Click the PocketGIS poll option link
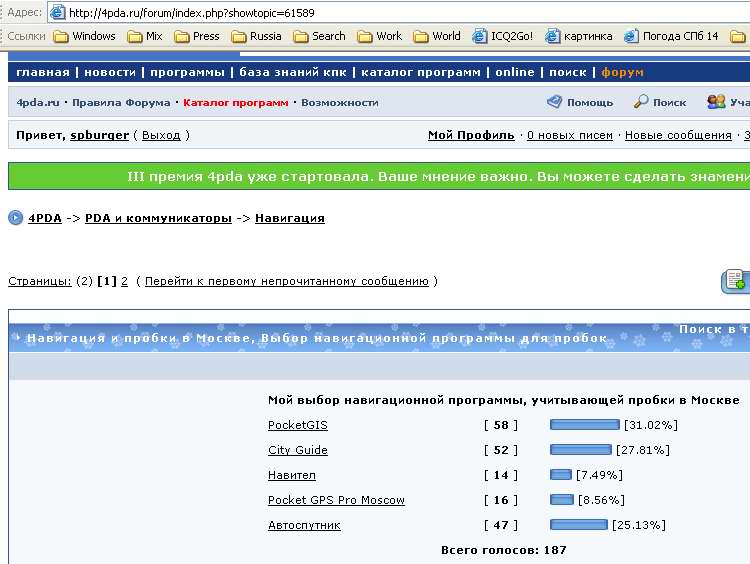Screen dimensions: 750x564 297,425
